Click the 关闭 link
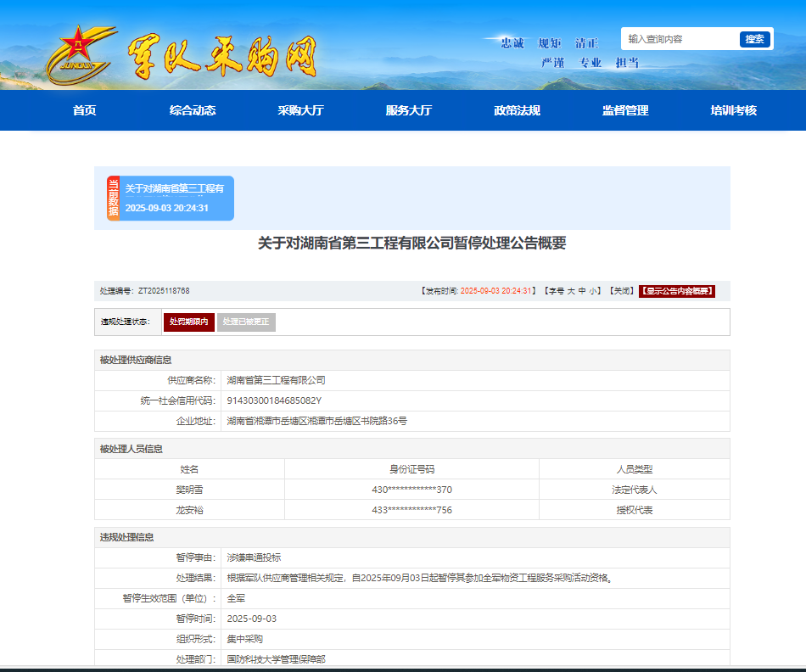Viewport: 806px width, 672px height. (622, 291)
